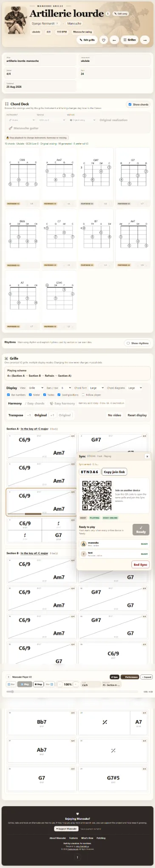This screenshot has width=155, height=868.
Task: Click the player Performance button
Action: tap(130, 677)
